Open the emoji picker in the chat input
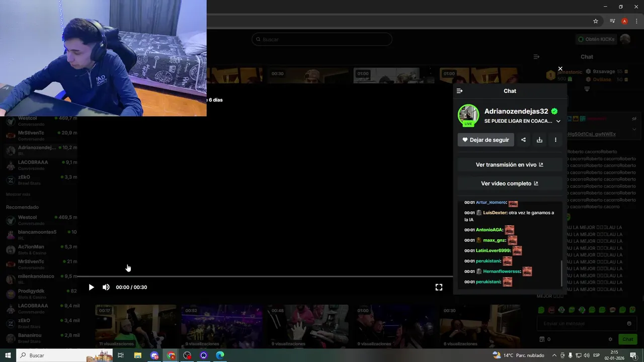Screen dimensions: 644x362 pyautogui.click(x=629, y=324)
